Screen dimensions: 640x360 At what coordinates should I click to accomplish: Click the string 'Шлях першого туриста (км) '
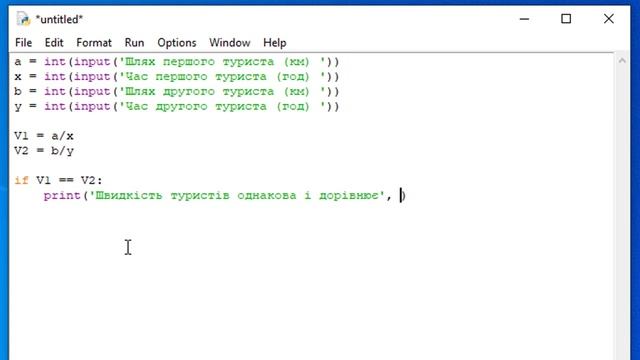pos(222,62)
